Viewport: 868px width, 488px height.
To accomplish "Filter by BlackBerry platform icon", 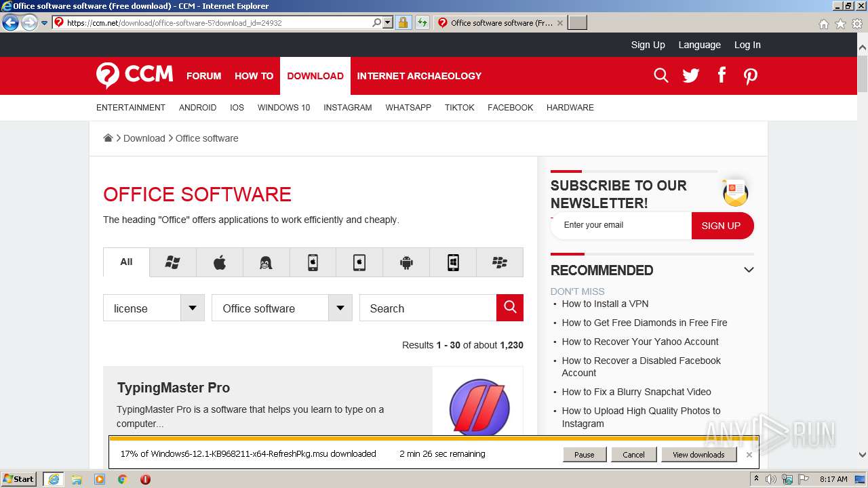I will (x=500, y=262).
